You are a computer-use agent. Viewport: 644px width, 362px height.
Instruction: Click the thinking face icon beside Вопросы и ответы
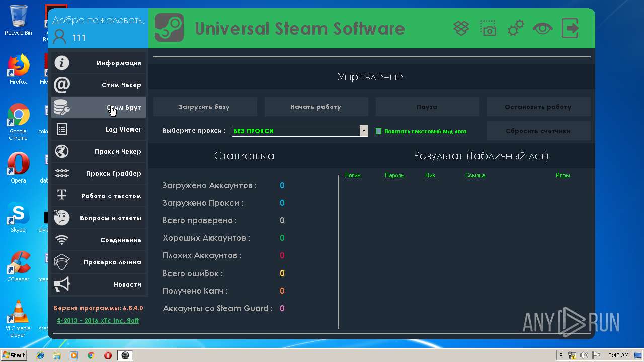click(x=62, y=218)
